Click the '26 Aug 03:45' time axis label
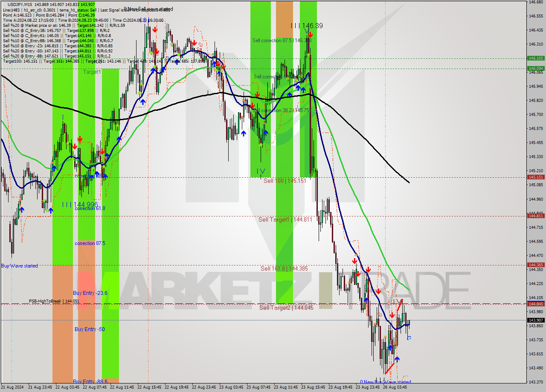Screen dimensions: 546x392 (x=394, y=387)
